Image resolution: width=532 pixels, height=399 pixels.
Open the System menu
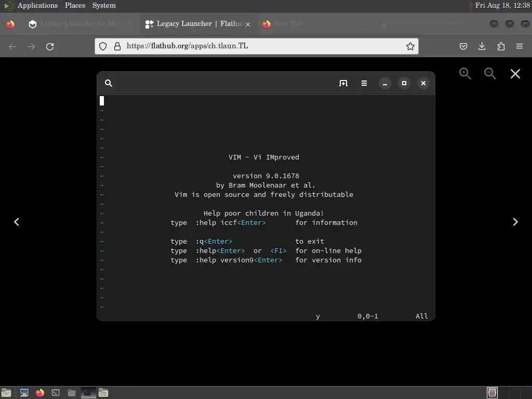pos(104,5)
